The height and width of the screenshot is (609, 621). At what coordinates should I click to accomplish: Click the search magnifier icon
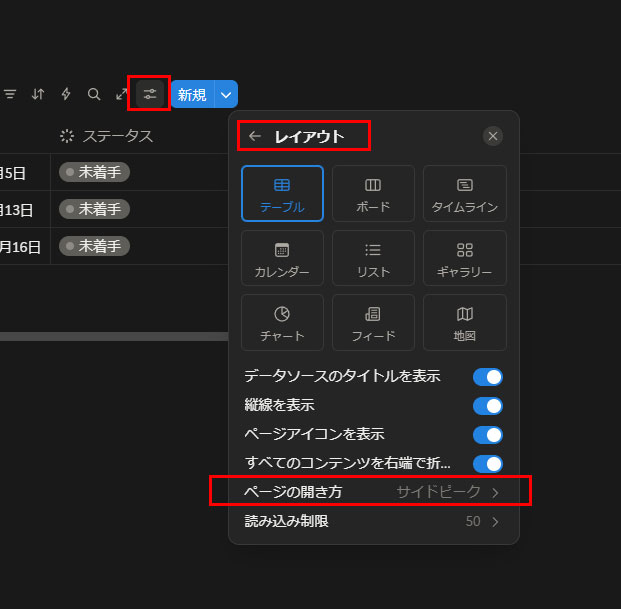pos(94,94)
